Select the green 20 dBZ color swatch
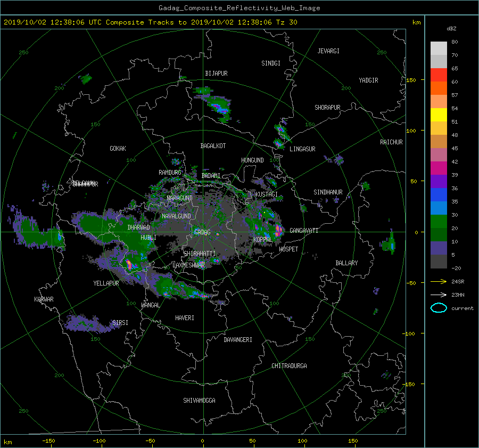 [x=439, y=221]
